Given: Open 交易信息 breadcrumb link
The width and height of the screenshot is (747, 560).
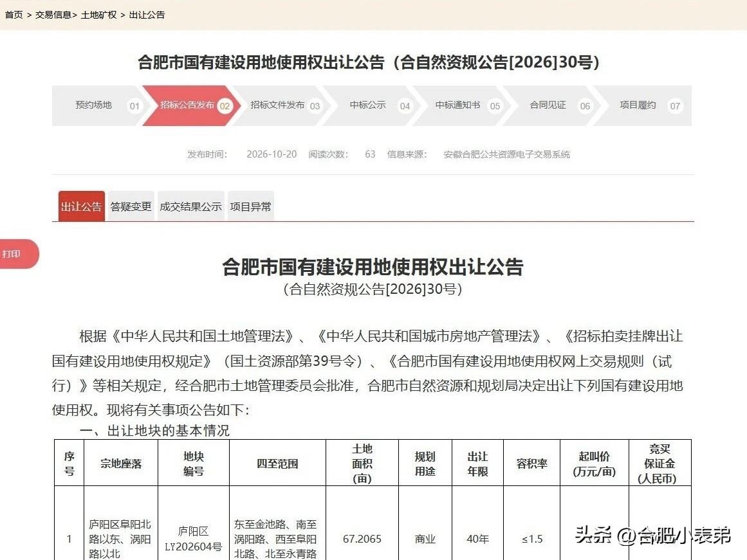Looking at the screenshot, I should point(53,15).
